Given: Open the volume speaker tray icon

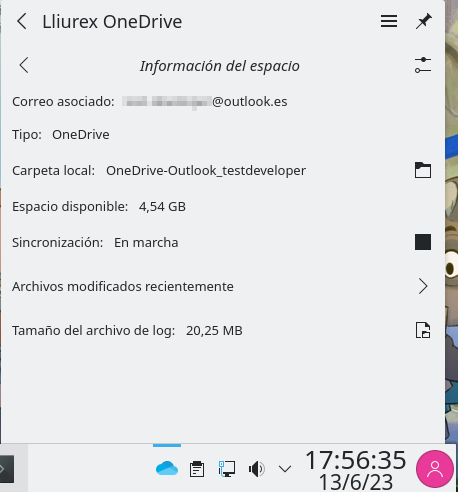Looking at the screenshot, I should [256, 469].
